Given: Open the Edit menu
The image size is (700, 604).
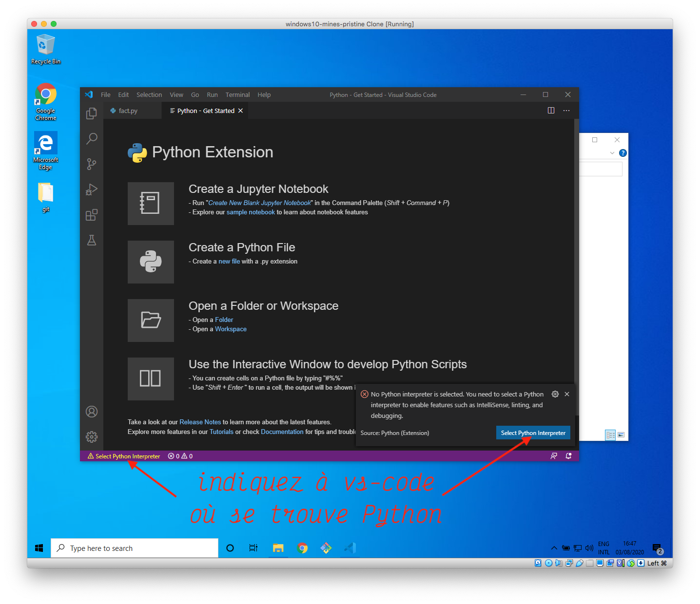Looking at the screenshot, I should coord(123,95).
